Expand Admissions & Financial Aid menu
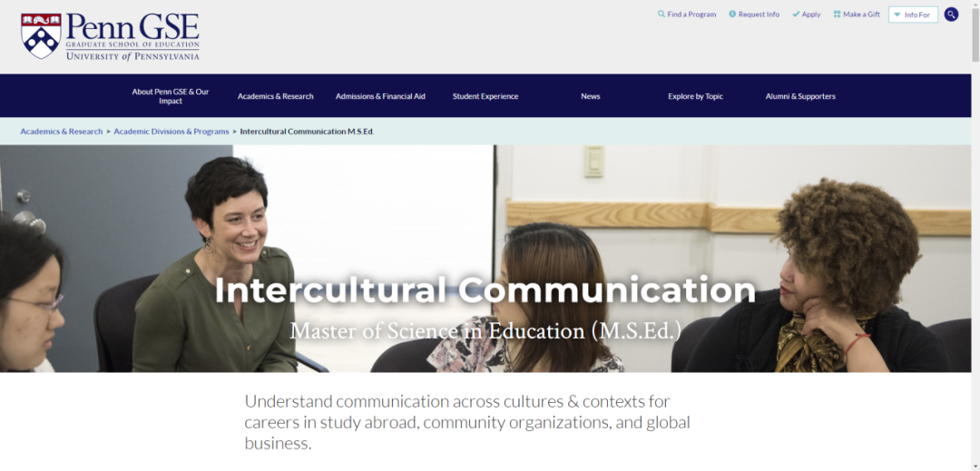Screen dimensions: 980x471 [380, 96]
